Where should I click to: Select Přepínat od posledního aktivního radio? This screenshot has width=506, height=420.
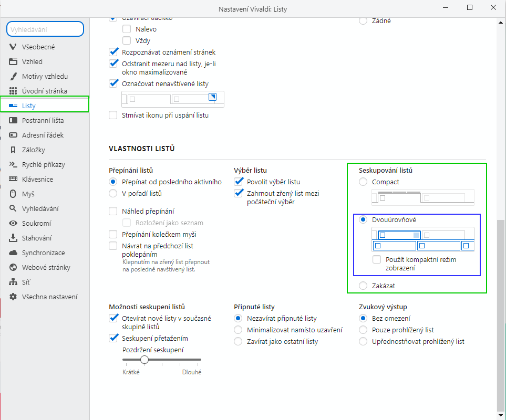coord(113,182)
